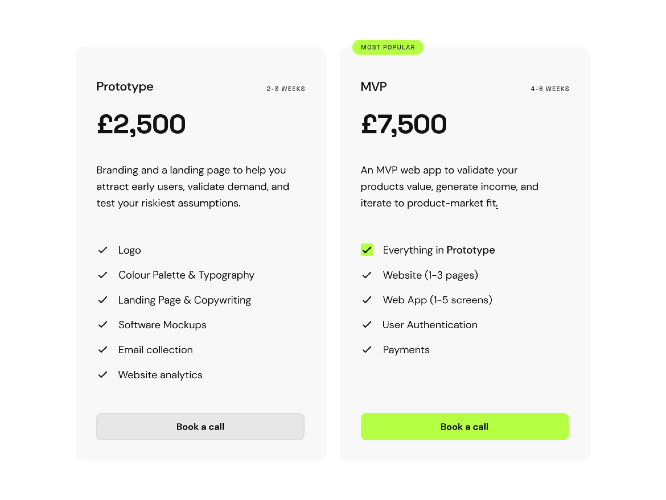Viewport: 666px width, 500px height.
Task: Click checkmark beside Website (1-3 pages)
Action: click(x=367, y=275)
